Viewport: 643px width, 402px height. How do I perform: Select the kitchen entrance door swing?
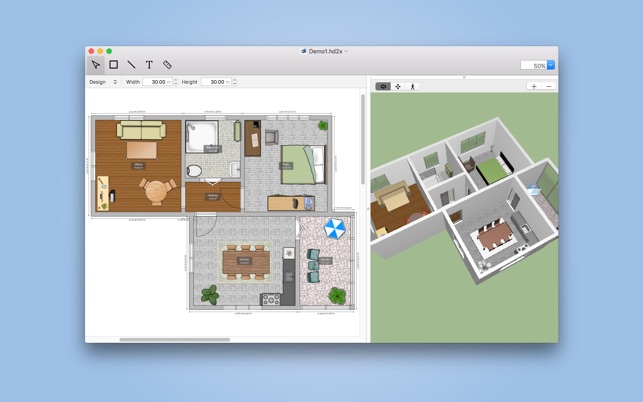tap(206, 226)
